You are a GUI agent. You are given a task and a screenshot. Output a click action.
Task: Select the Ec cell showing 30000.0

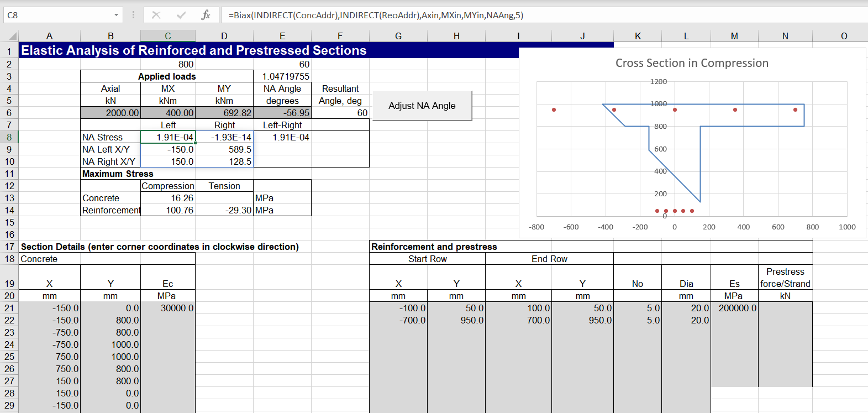click(168, 308)
